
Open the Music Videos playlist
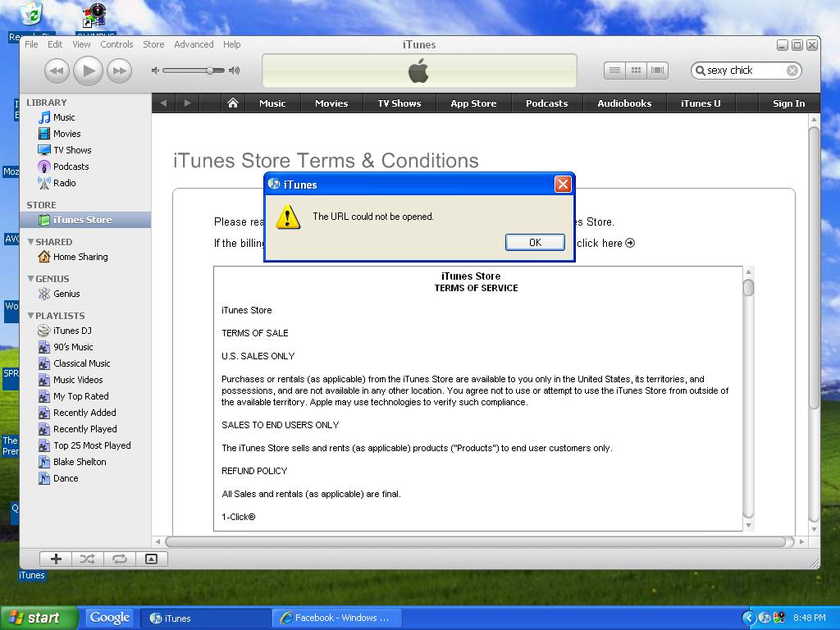85,380
